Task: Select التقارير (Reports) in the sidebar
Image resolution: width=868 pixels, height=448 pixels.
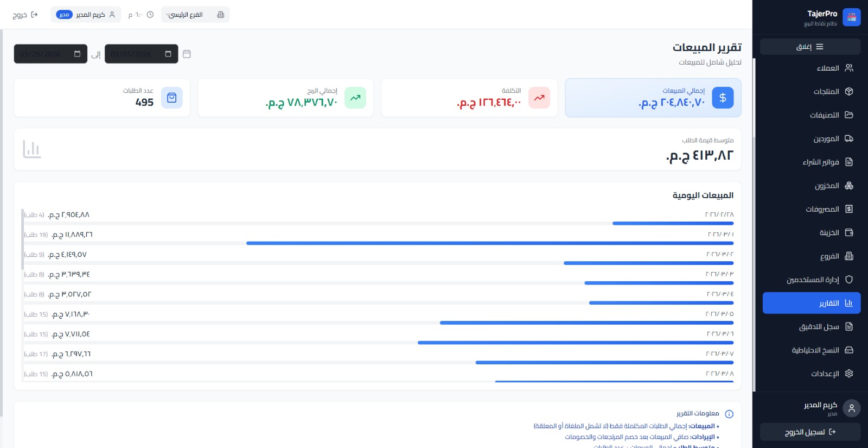Action: click(x=811, y=303)
